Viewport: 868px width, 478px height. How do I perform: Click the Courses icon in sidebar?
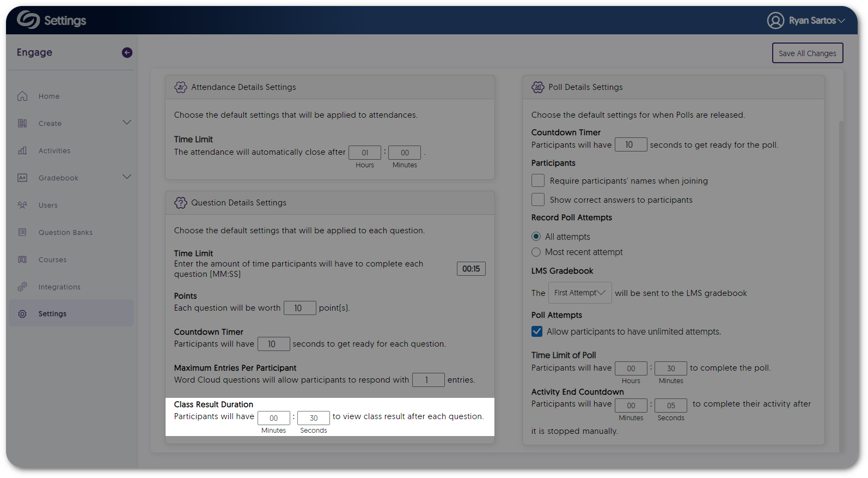(22, 259)
